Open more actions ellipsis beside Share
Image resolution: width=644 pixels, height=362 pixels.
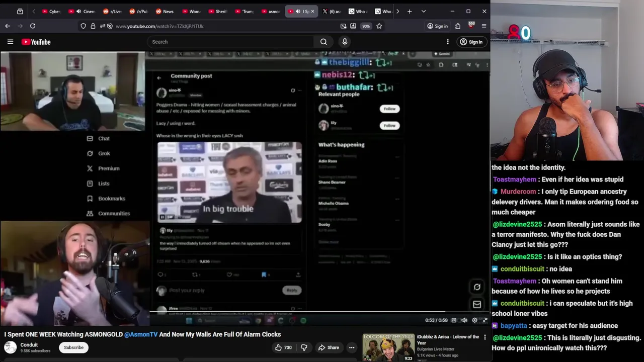pyautogui.click(x=352, y=347)
